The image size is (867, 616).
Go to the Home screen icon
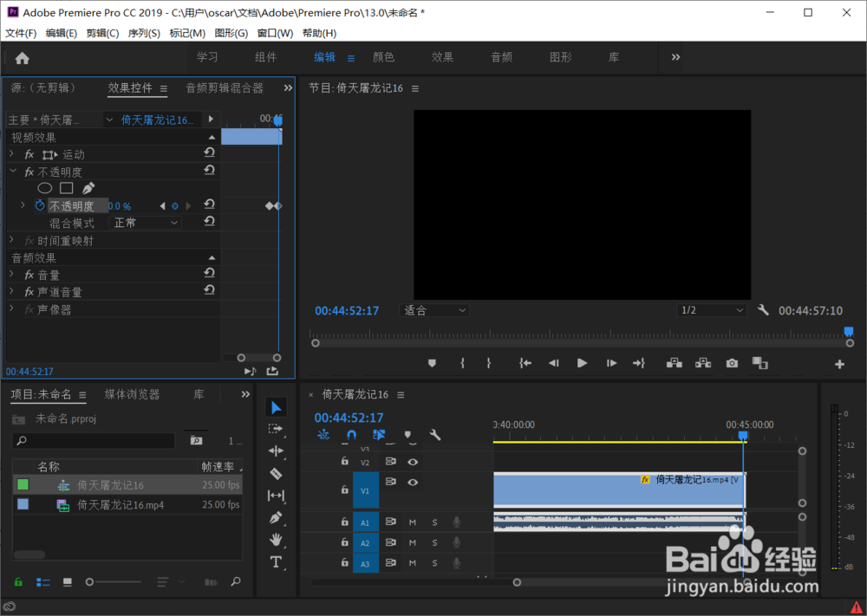pos(23,58)
